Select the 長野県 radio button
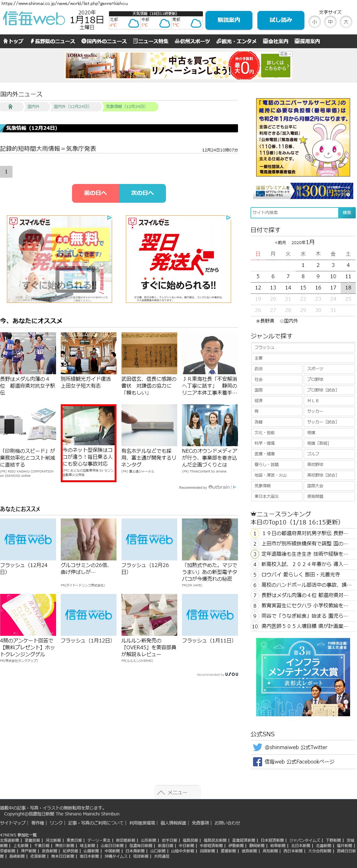Screen dimensions: 357x868 pos(258,321)
